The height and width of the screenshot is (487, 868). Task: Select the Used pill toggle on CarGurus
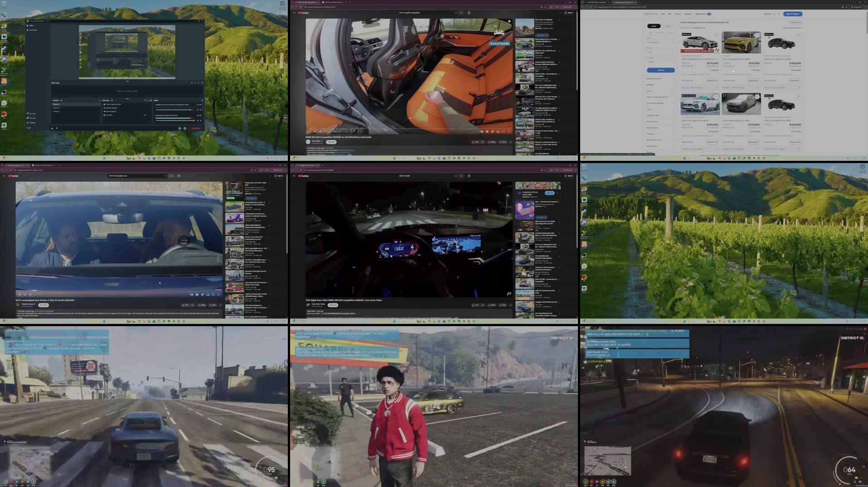[x=654, y=26]
